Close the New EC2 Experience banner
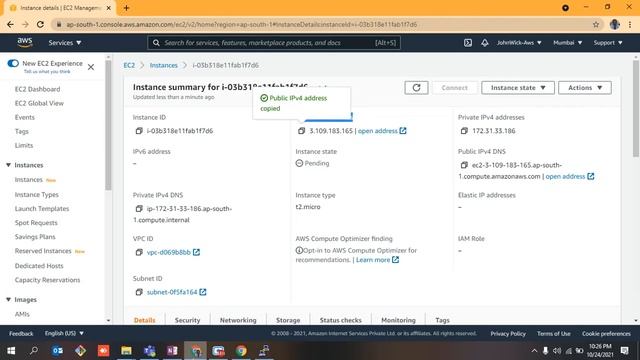640x360 pixels. pos(91,67)
